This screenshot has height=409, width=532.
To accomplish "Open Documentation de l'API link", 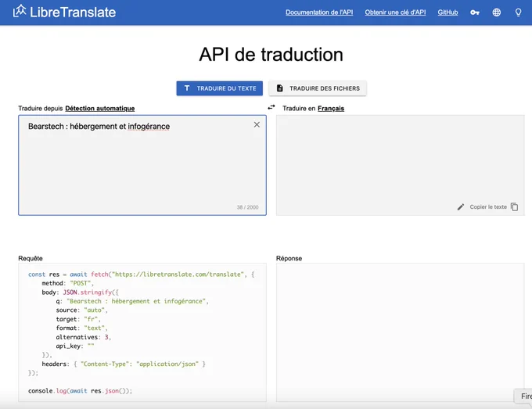I will [319, 13].
